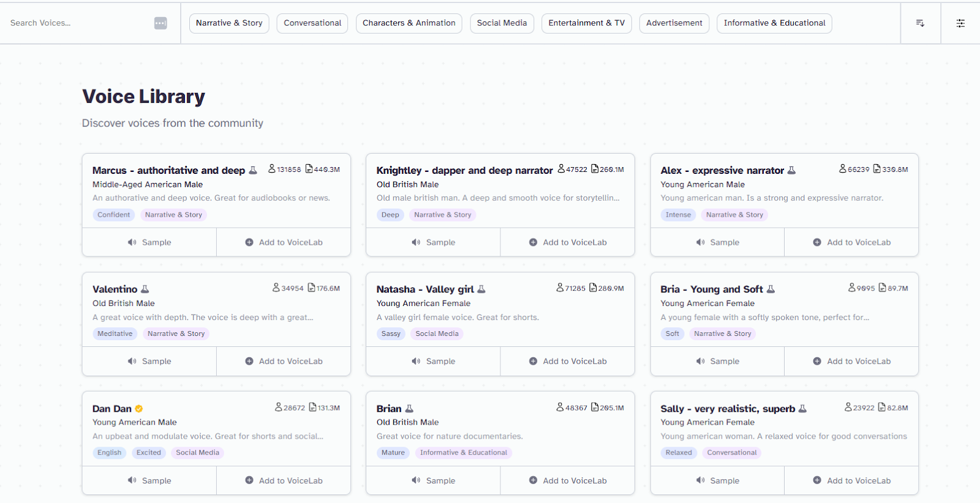980x503 pixels.
Task: Click the user count icon on Alex card
Action: (x=843, y=169)
